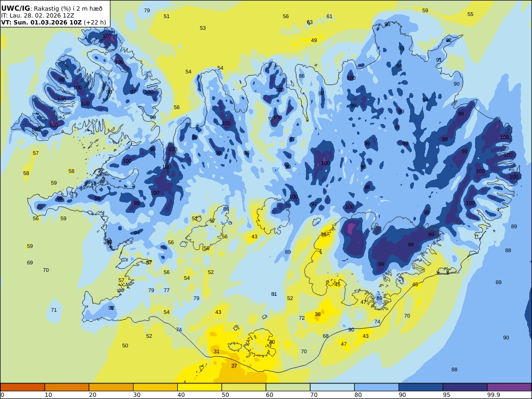
Task: Click the humidity value '72' in the south
Action: pos(302,318)
